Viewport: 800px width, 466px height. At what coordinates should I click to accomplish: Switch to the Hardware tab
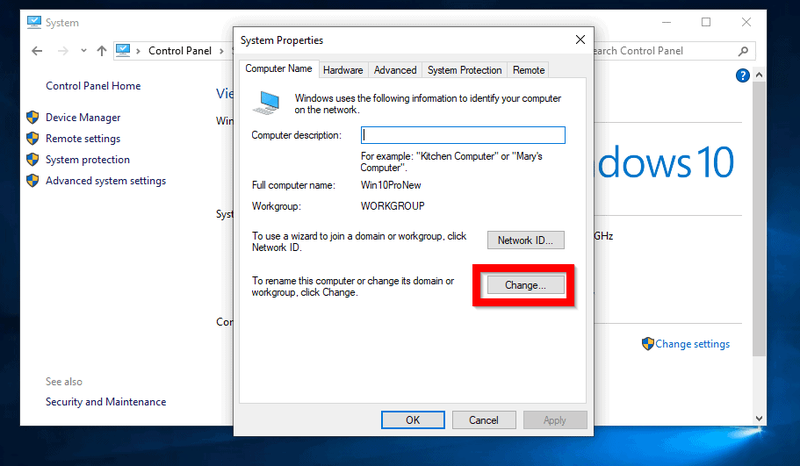pos(343,70)
